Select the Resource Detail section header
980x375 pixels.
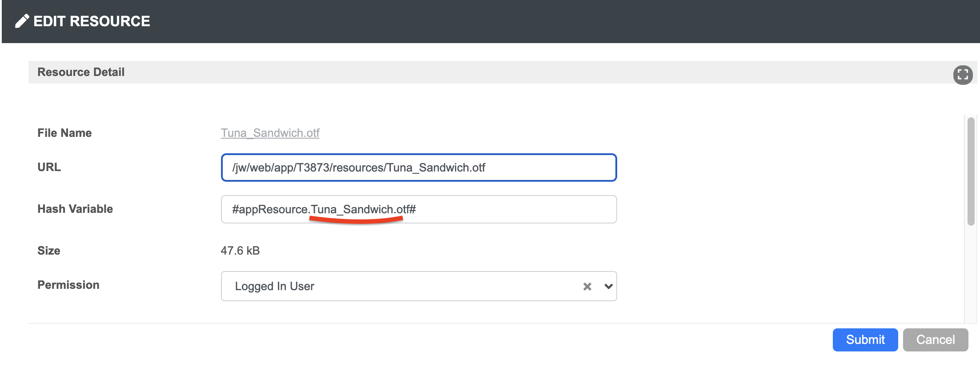coord(81,72)
